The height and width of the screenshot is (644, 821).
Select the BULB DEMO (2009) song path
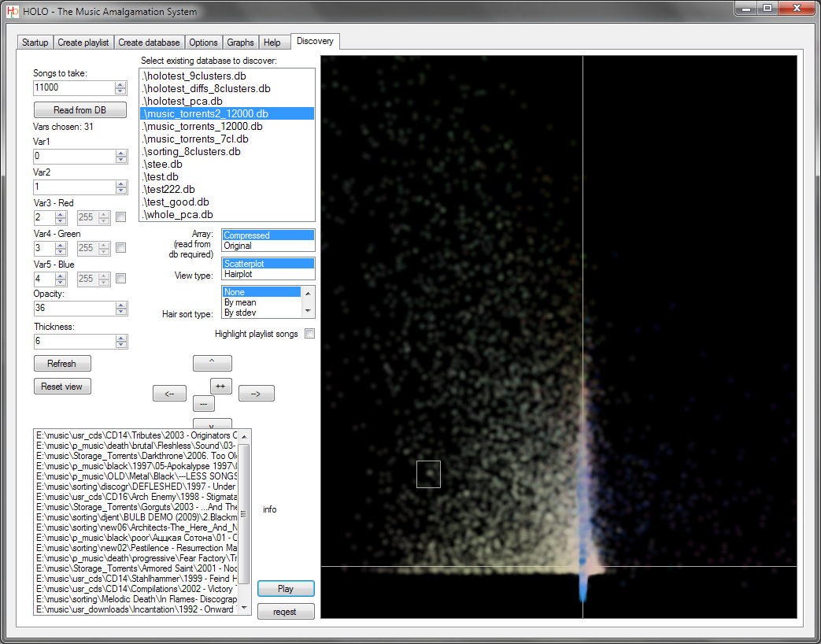[136, 516]
